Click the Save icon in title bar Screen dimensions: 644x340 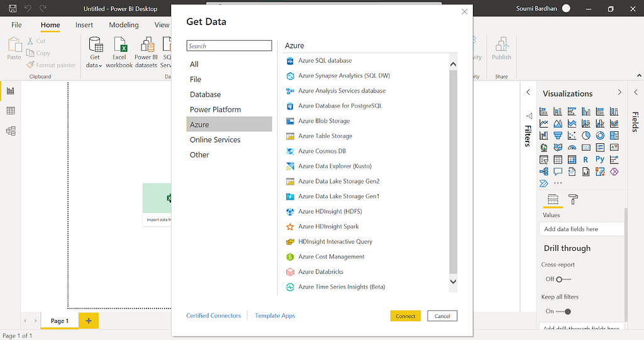tap(13, 8)
